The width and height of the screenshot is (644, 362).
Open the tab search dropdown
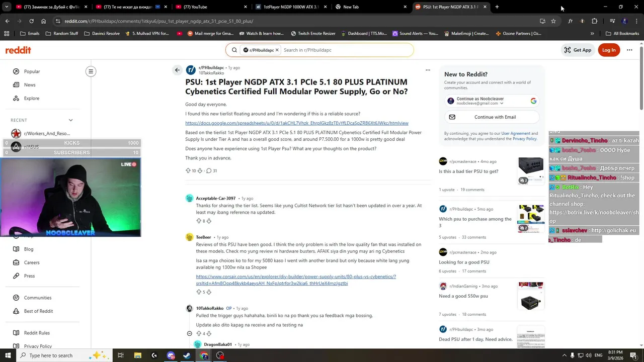click(x=7, y=7)
